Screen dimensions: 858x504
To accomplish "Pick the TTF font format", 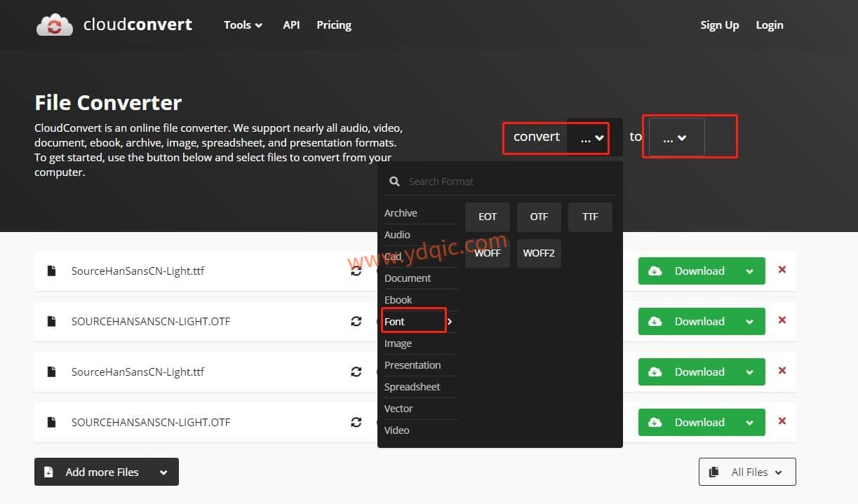I will coord(590,217).
